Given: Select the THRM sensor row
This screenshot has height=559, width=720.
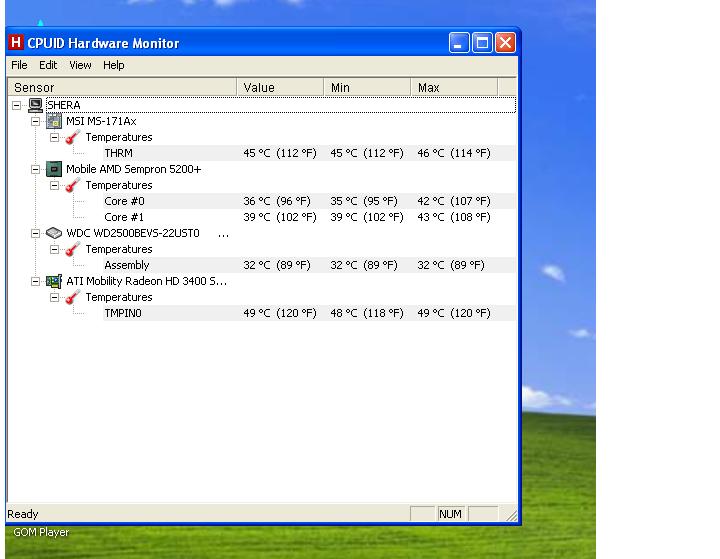Looking at the screenshot, I should (x=309, y=153).
